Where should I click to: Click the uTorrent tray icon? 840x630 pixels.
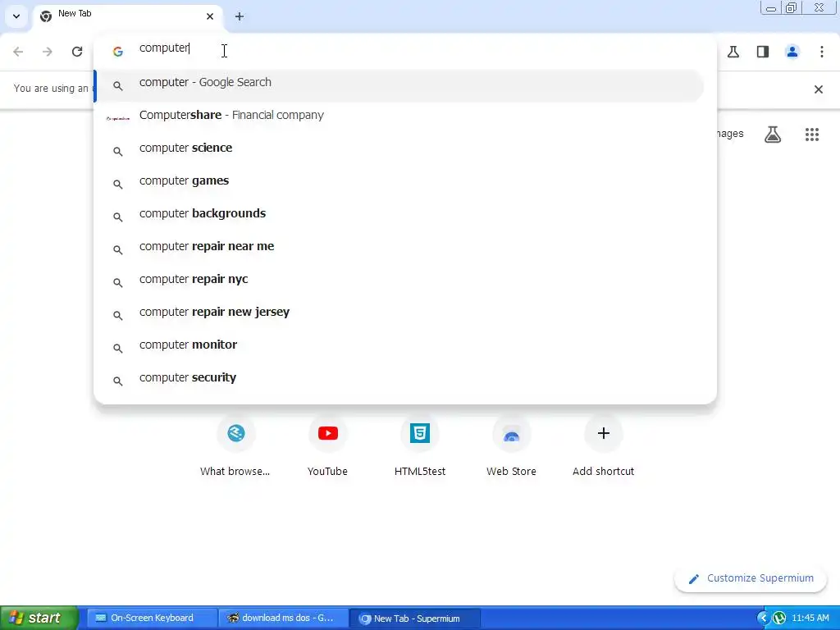pyautogui.click(x=779, y=619)
